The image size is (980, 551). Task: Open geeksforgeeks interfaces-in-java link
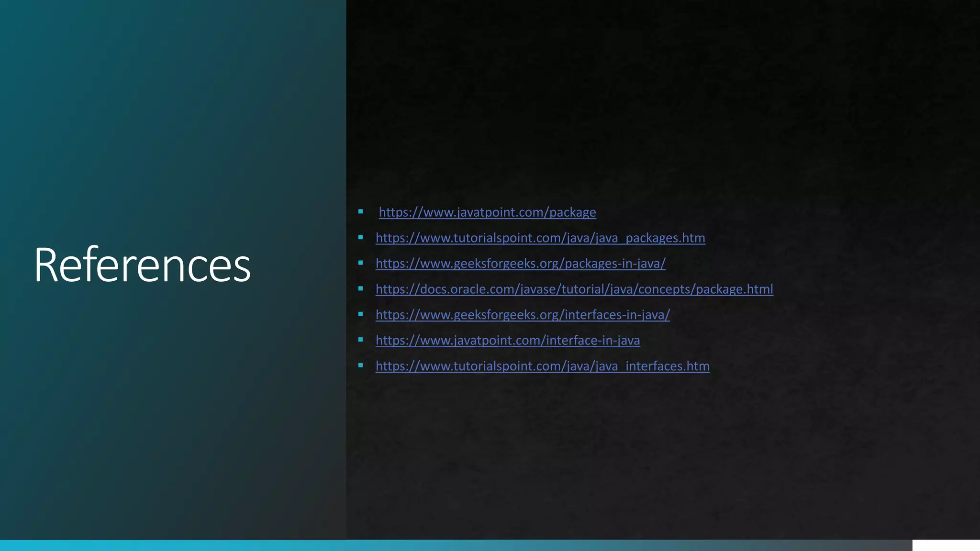(523, 315)
